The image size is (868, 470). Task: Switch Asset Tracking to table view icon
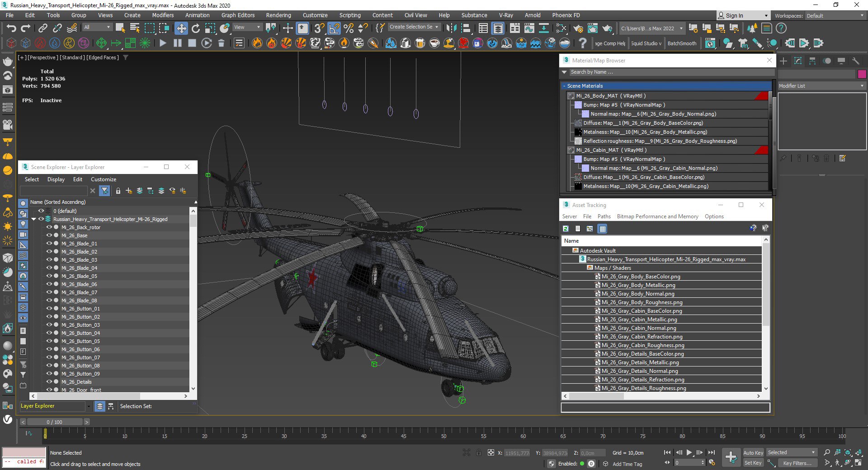[602, 229]
